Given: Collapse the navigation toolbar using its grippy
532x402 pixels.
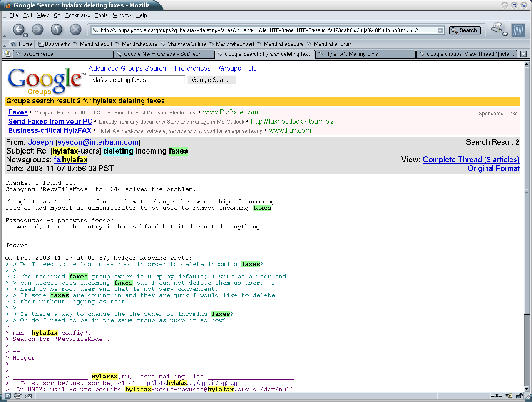Looking at the screenshot, I should pyautogui.click(x=5, y=30).
